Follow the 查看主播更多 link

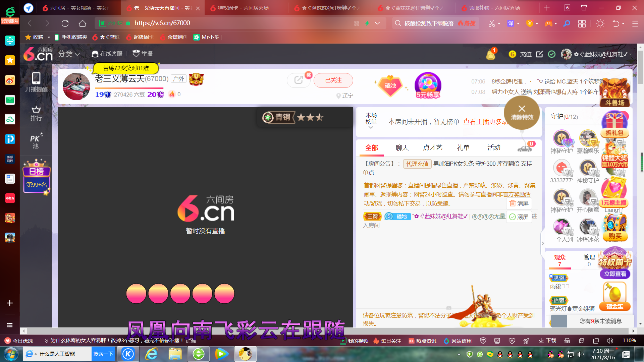(x=485, y=122)
